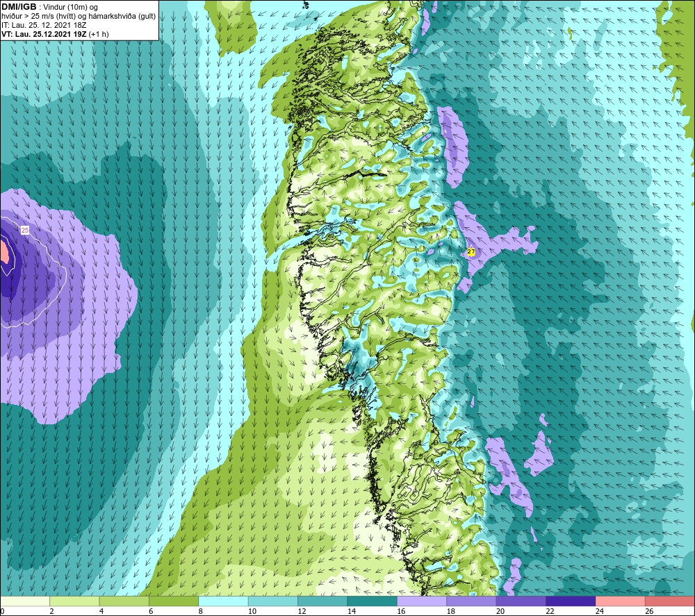Click the legend tick label '20'
695x616 pixels.
point(500,611)
